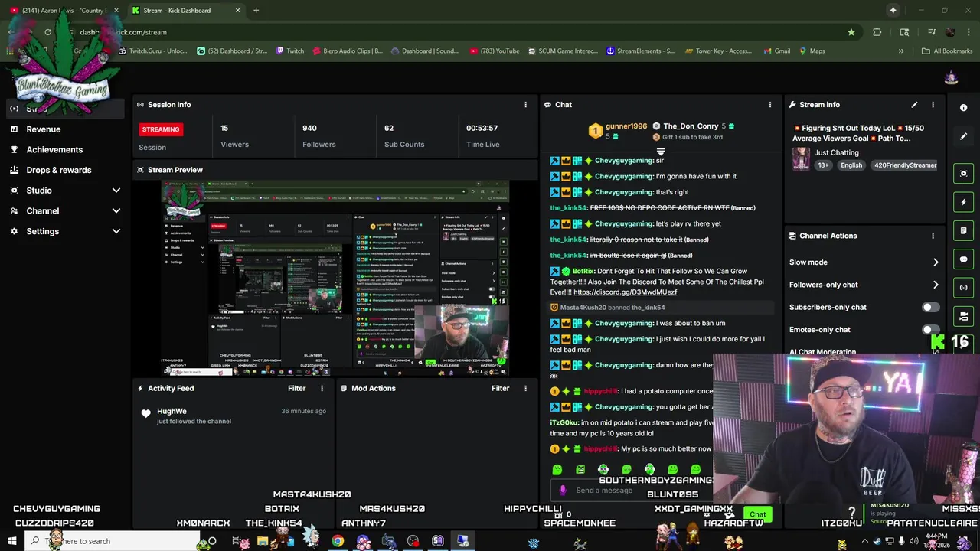
Task: Click the 18+ mature content tag
Action: 823,165
